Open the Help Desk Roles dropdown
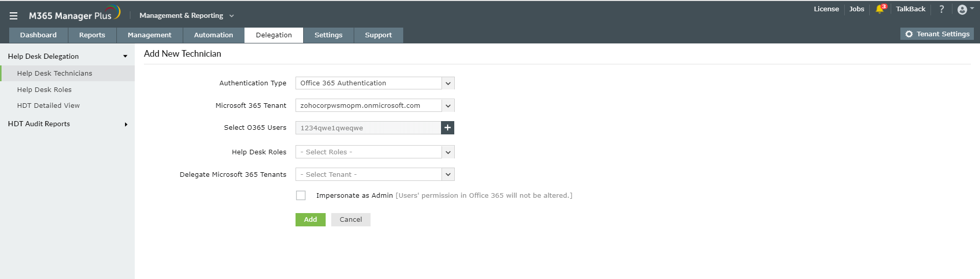The height and width of the screenshot is (279, 980). (x=448, y=152)
